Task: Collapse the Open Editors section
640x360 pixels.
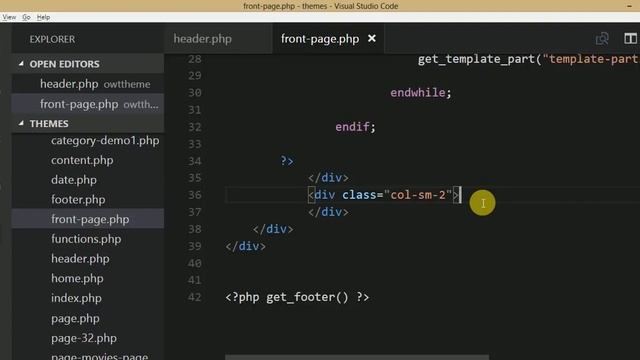Action: pyautogui.click(x=88, y=64)
